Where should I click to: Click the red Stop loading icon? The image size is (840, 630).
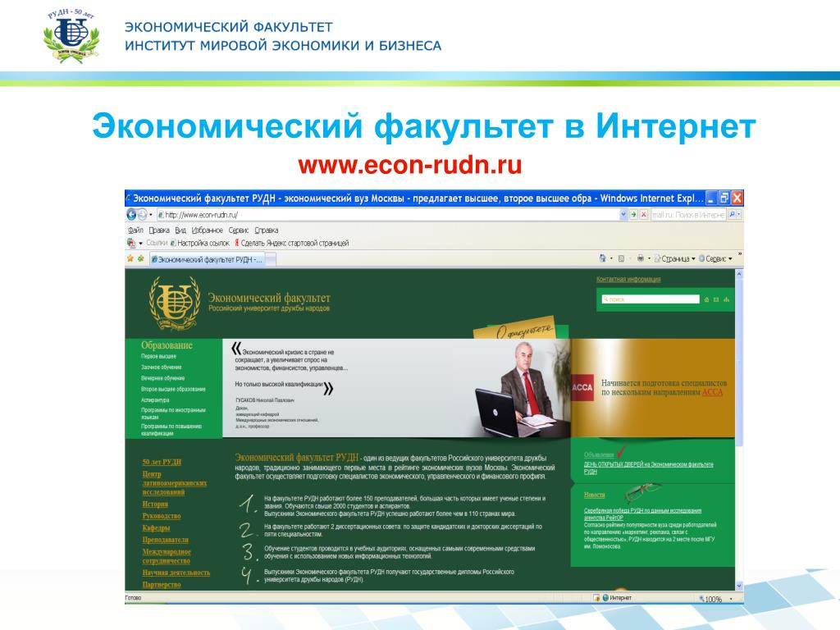click(643, 215)
